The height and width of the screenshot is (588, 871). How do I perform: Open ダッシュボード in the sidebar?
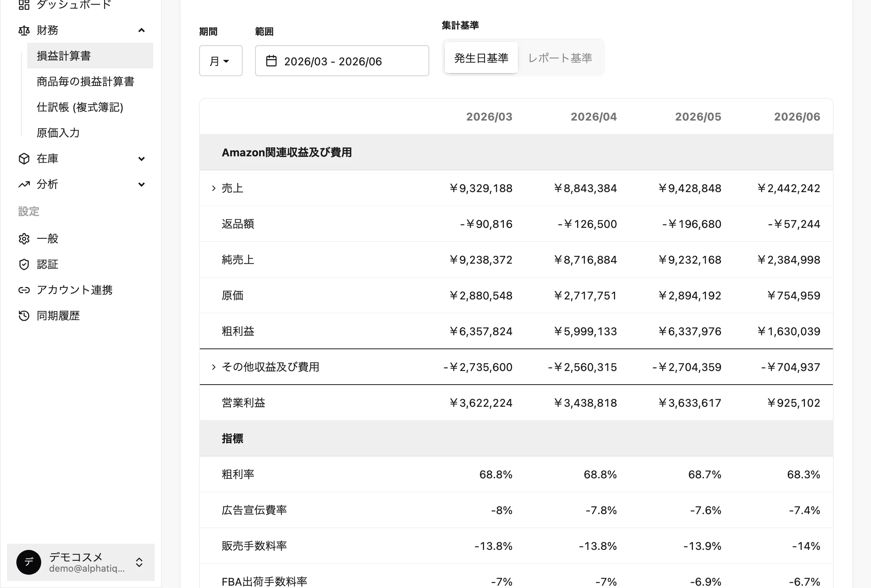point(74,4)
